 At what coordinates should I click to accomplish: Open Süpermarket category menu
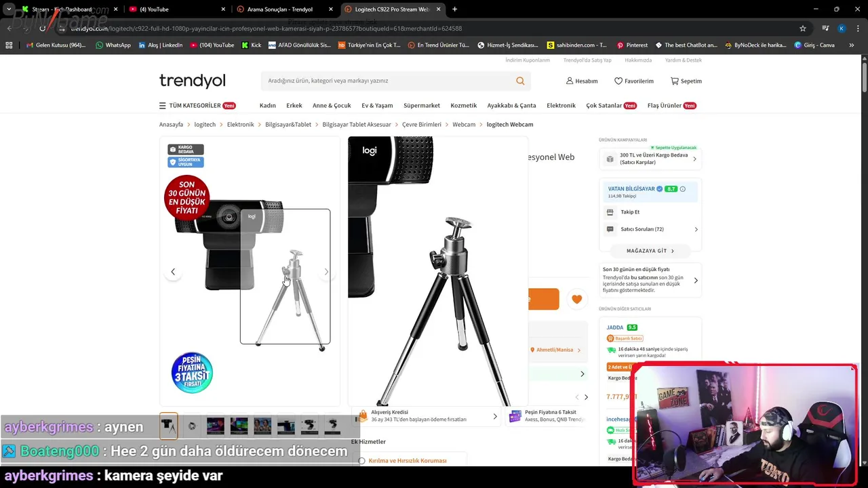click(422, 106)
